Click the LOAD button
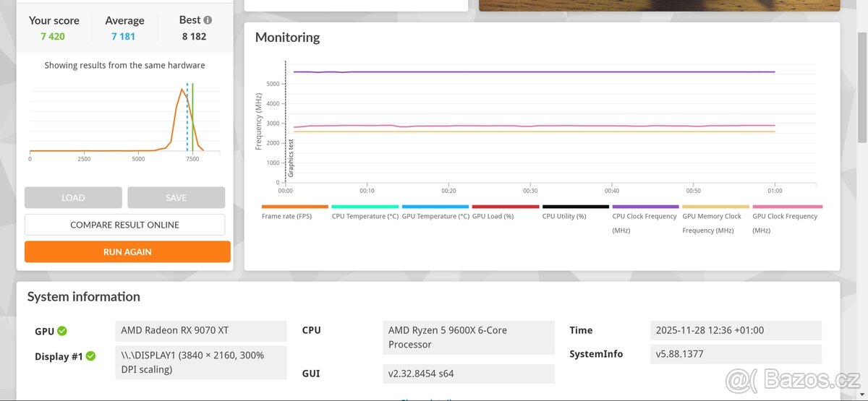868x401 pixels. (x=73, y=197)
